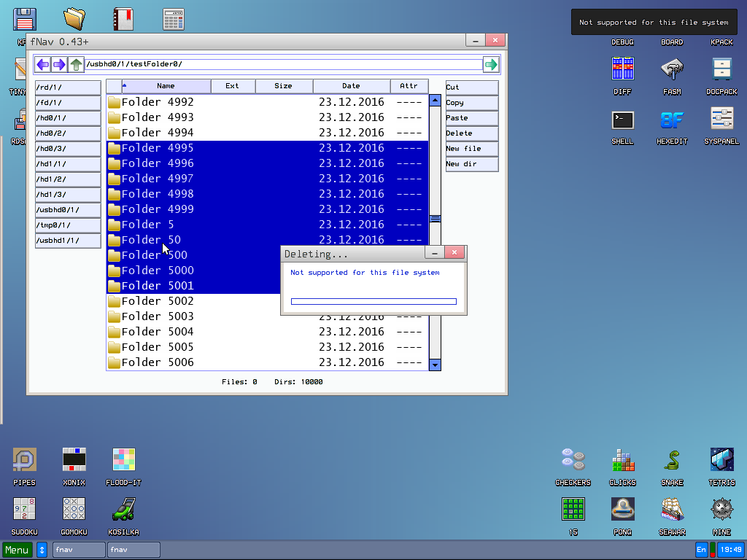Click the path input field

tap(283, 64)
